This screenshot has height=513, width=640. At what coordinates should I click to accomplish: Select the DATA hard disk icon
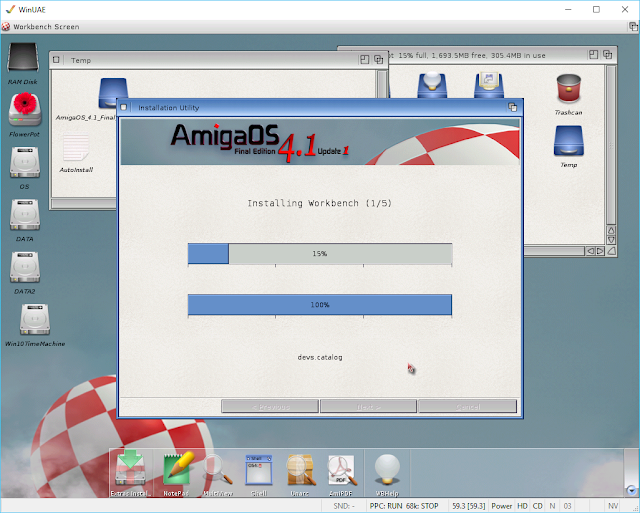[25, 215]
